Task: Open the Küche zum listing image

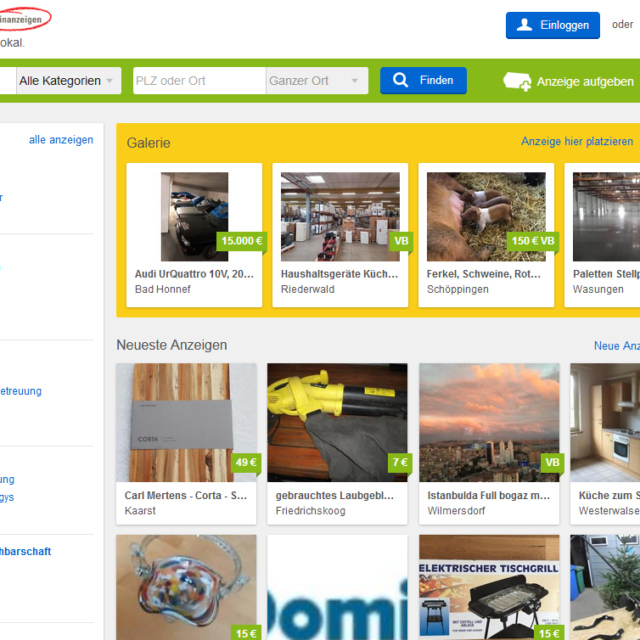Action: click(x=605, y=422)
